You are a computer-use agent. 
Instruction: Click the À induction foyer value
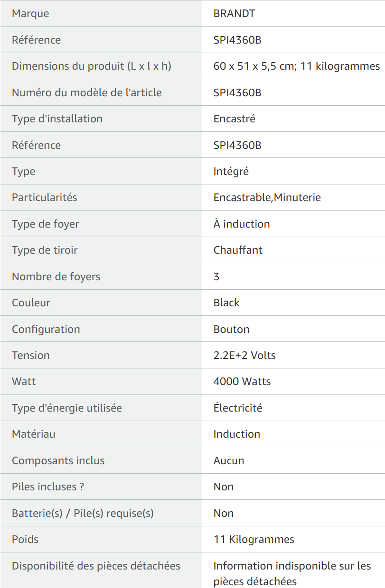(242, 224)
